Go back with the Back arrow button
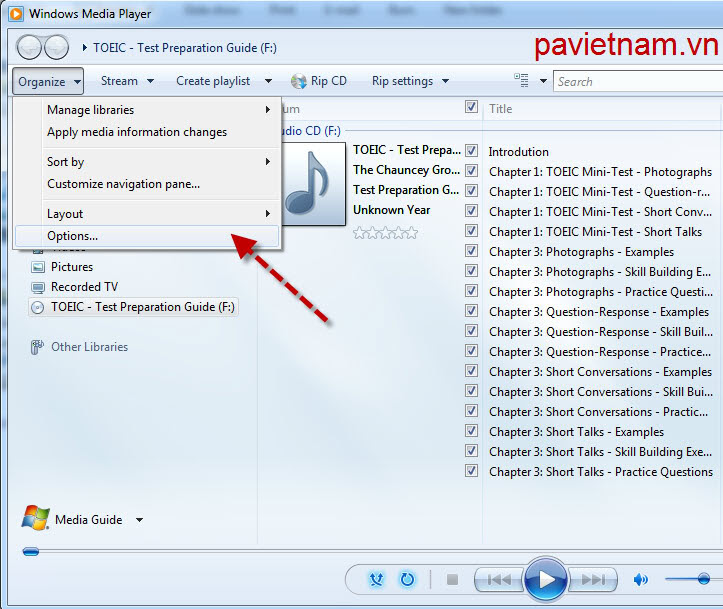Viewport: 723px width, 609px height. (30, 47)
